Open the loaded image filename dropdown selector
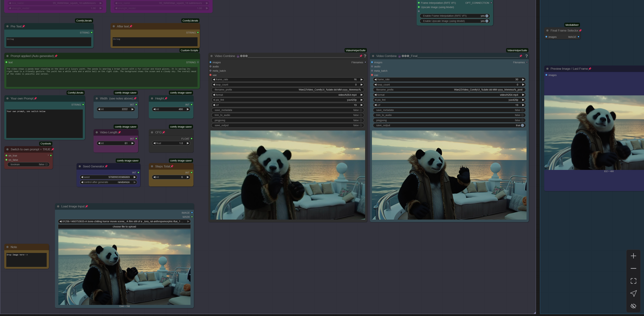Viewport: 644px width, 316px height. pyautogui.click(x=124, y=221)
